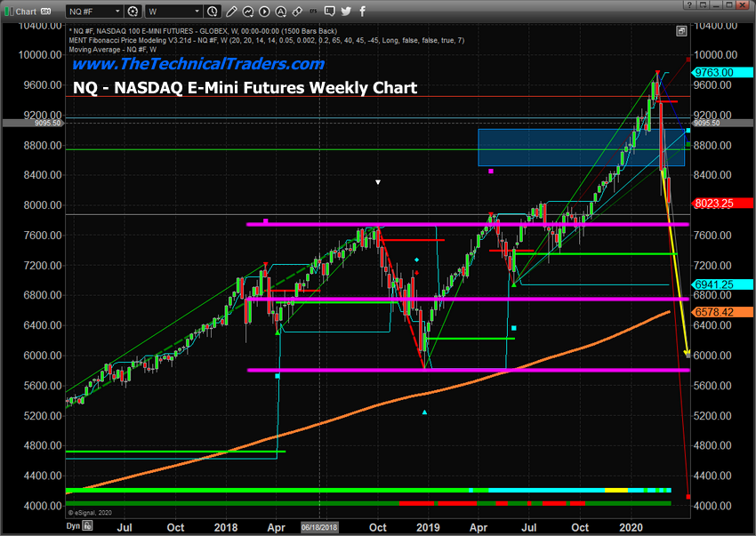Click the orange 6578.42 moving average label
This screenshot has height=536, width=756.
tap(722, 312)
